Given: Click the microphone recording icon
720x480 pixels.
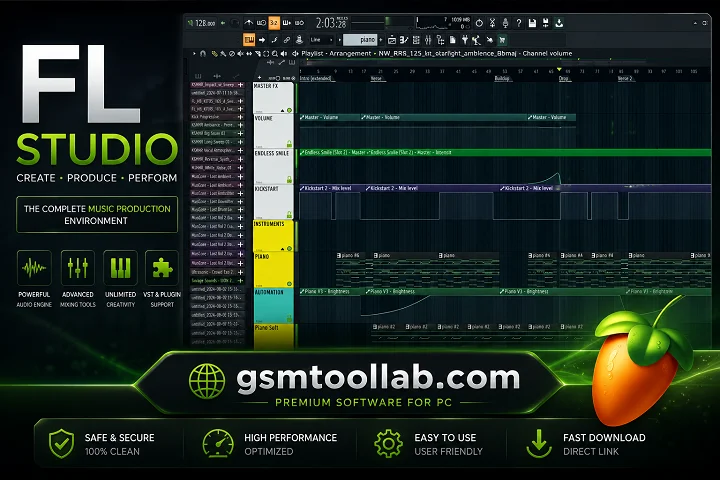Looking at the screenshot, I should coord(505,23).
